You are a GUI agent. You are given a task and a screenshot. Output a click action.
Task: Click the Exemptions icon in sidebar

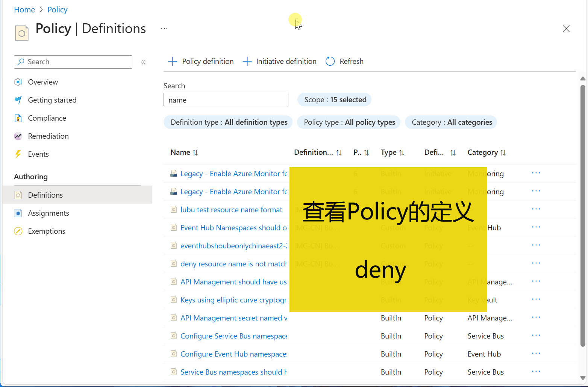(18, 231)
